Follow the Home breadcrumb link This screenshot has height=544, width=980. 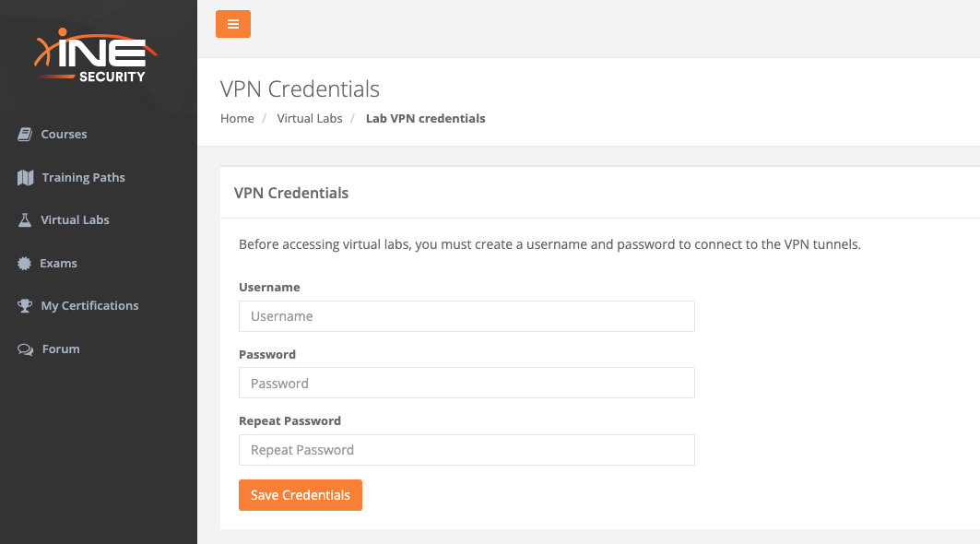click(x=237, y=118)
